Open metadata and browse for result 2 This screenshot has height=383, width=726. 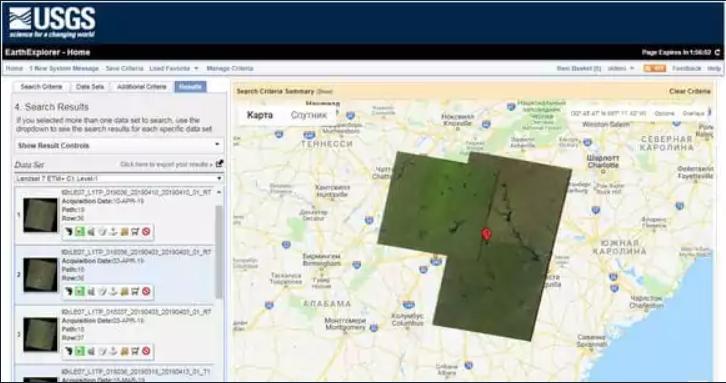102,291
